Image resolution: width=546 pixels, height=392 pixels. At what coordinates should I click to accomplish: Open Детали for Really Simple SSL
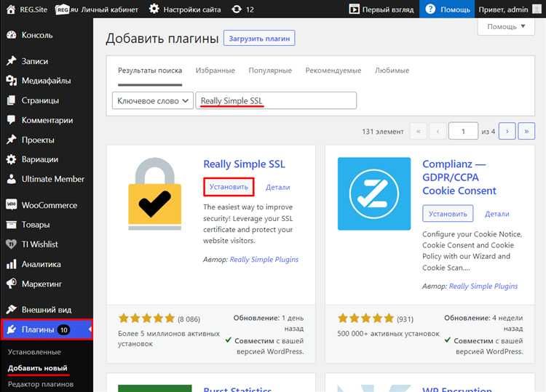tap(277, 187)
